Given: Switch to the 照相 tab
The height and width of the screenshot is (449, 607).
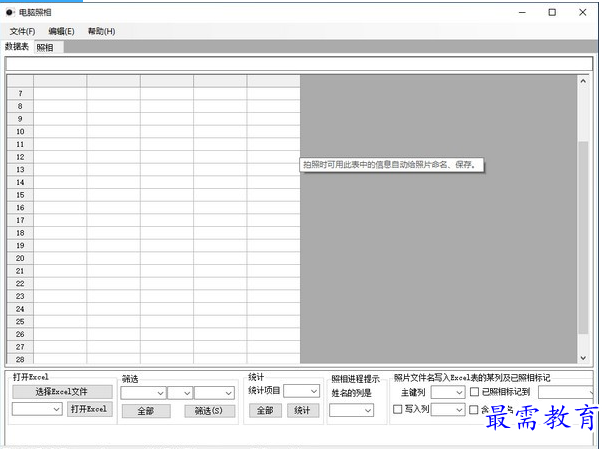Looking at the screenshot, I should click(x=46, y=47).
